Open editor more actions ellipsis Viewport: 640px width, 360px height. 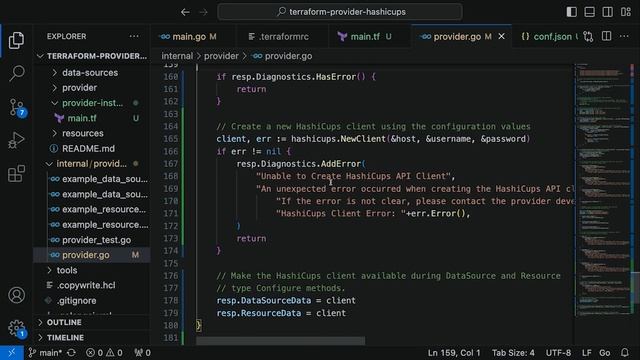[624, 36]
